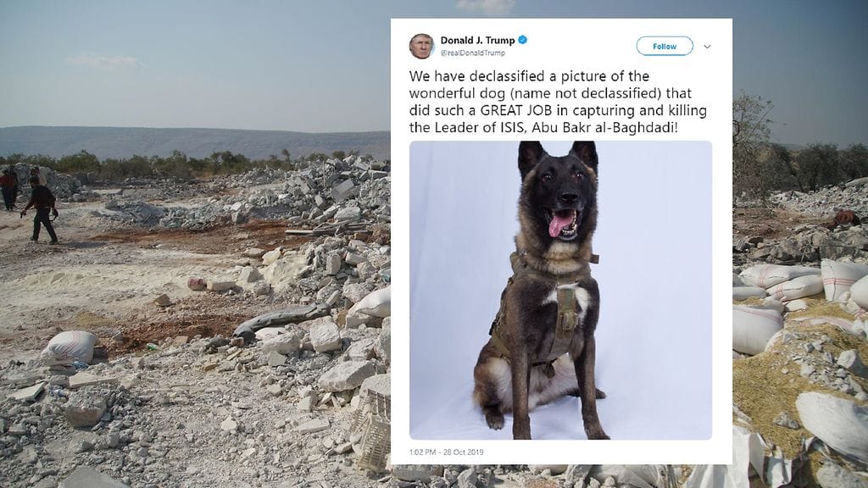Open the dog photo attached to the tweet

coord(560,290)
